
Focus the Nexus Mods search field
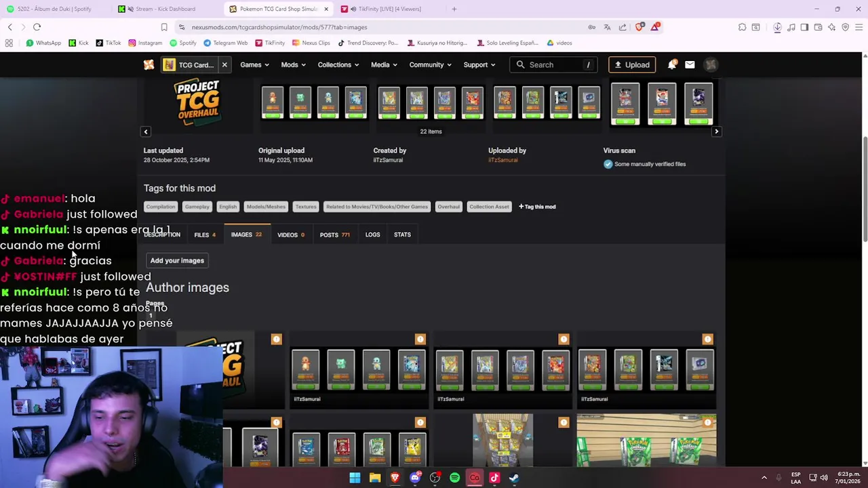(x=554, y=64)
